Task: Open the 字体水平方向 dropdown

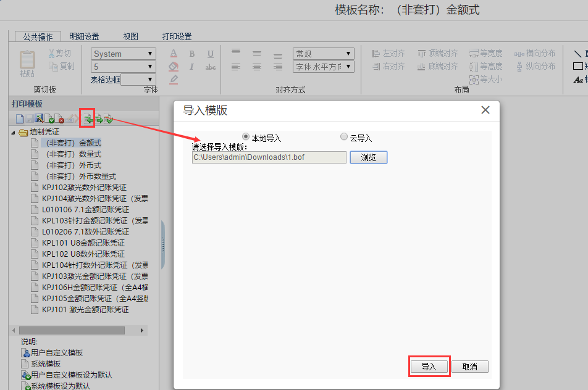Action: tap(324, 67)
